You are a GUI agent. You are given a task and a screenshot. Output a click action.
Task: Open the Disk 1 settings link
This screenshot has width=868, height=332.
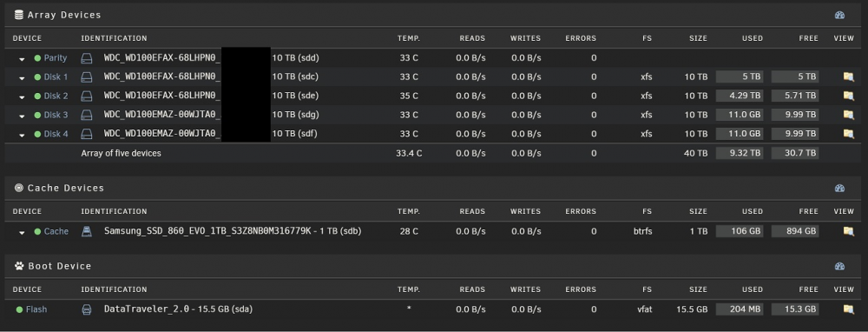tap(56, 77)
